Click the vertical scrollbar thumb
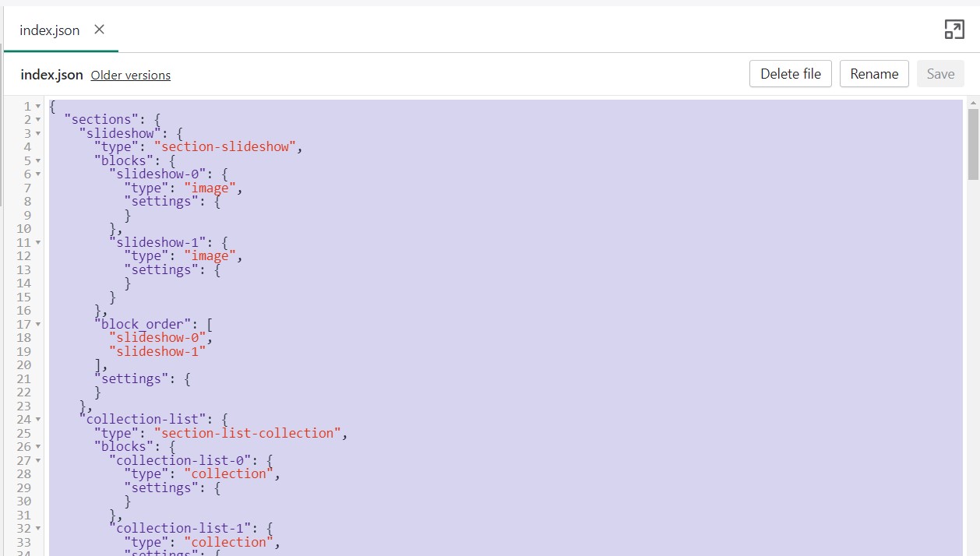980x556 pixels. point(973,144)
